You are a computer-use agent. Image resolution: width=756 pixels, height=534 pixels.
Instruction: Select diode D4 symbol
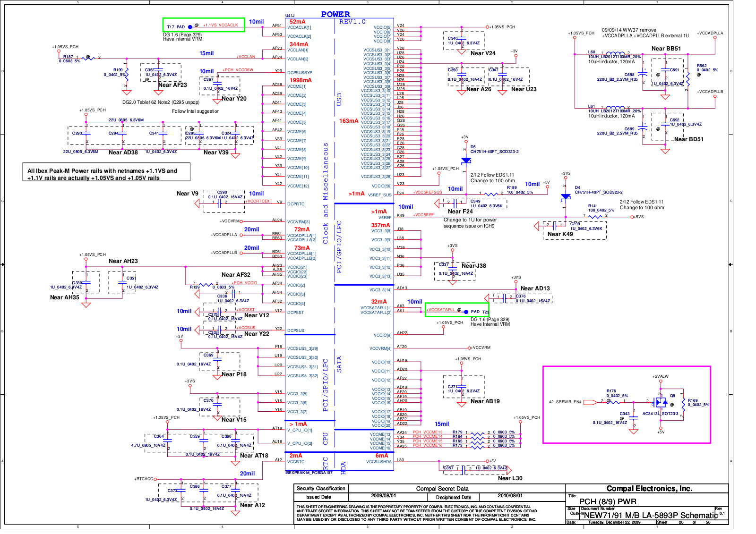pos(566,197)
